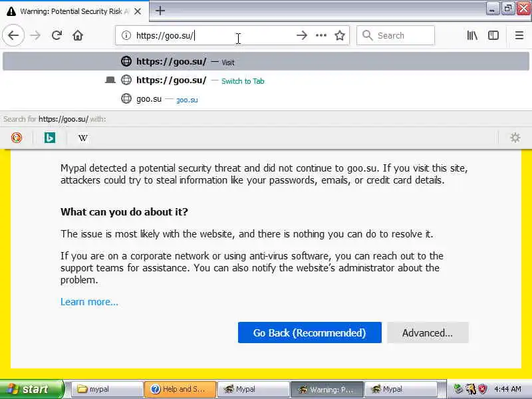
Task: Select the goo.su history suggestion
Action: coord(266,99)
